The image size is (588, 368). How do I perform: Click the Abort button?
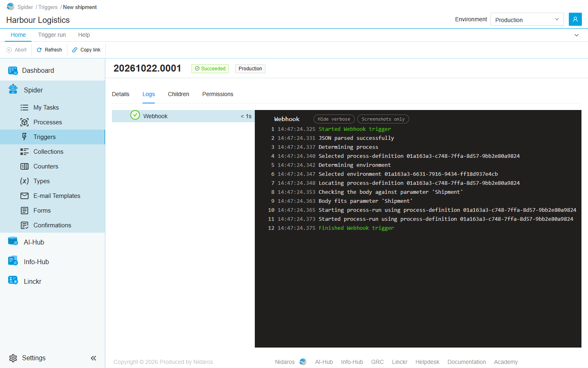16,50
